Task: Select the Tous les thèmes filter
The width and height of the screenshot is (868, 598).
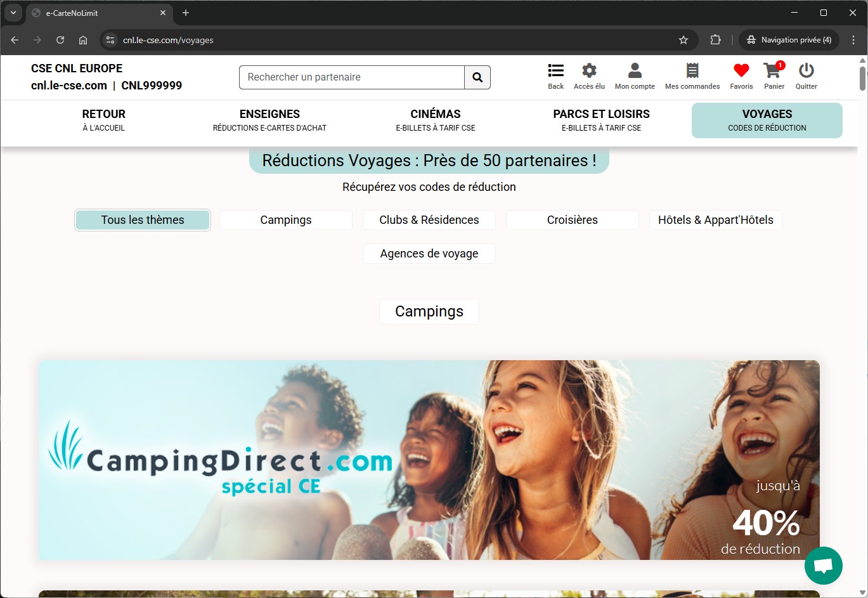Action: pyautogui.click(x=143, y=220)
